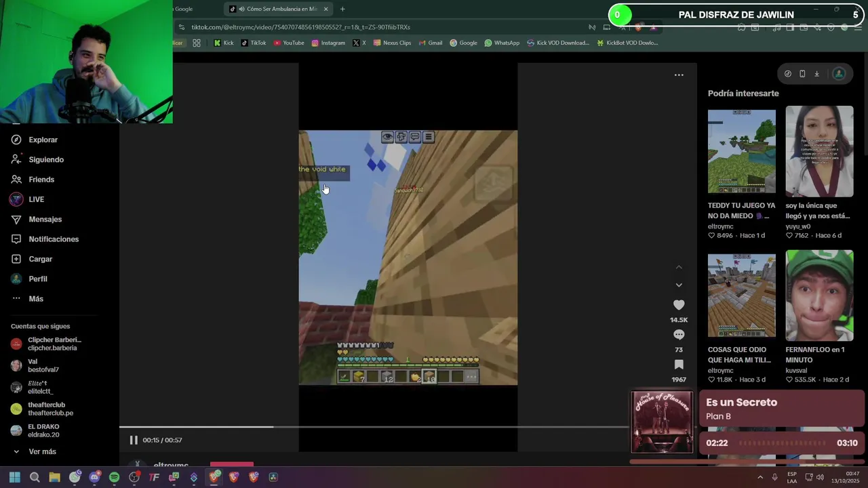Screen dimensions: 868x488
Task: Open the FERNANFLOO EN 1 MINUTO thumbnail
Action: tap(819, 296)
